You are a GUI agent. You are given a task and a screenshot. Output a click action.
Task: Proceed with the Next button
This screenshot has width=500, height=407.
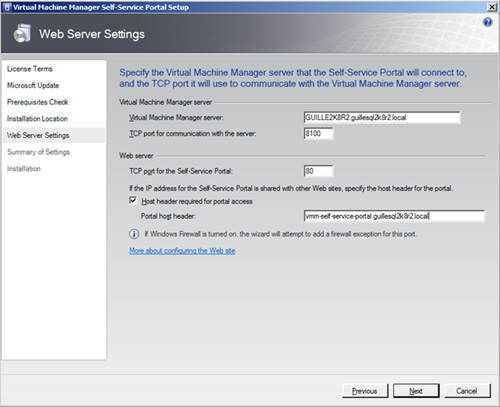416,391
